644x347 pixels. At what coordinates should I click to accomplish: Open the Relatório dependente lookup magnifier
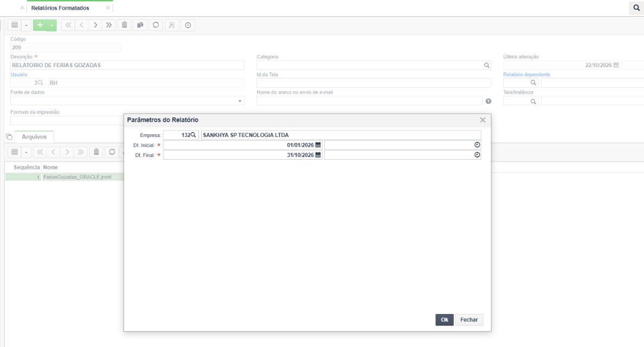click(x=533, y=83)
